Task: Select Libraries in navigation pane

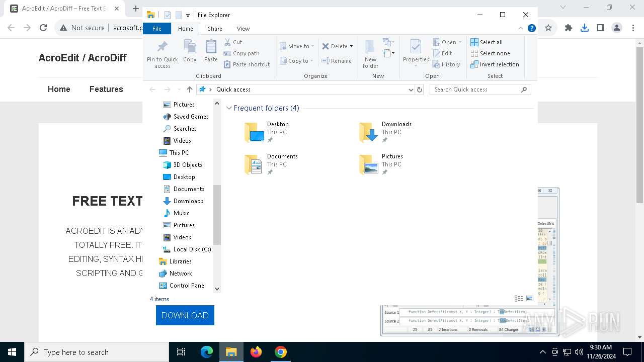Action: coord(175,261)
